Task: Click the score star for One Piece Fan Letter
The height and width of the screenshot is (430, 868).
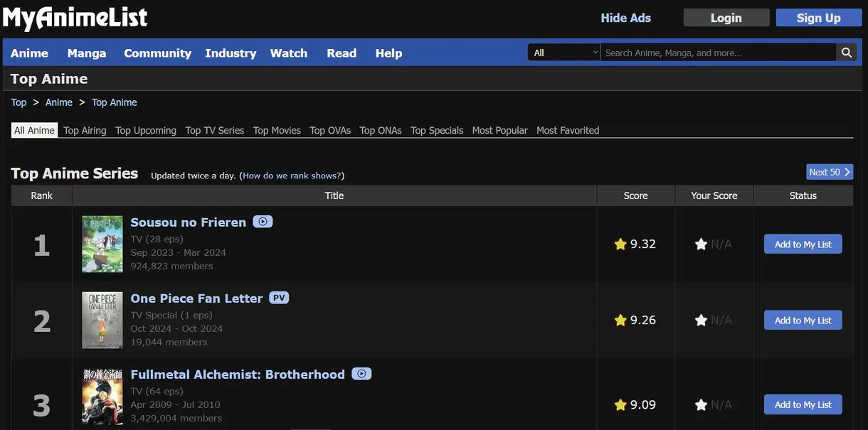Action: [x=620, y=320]
